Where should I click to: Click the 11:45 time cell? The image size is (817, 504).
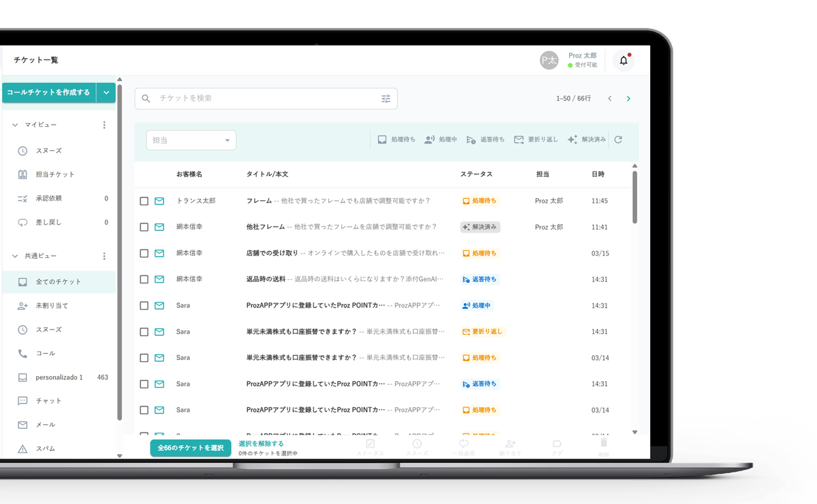(599, 201)
